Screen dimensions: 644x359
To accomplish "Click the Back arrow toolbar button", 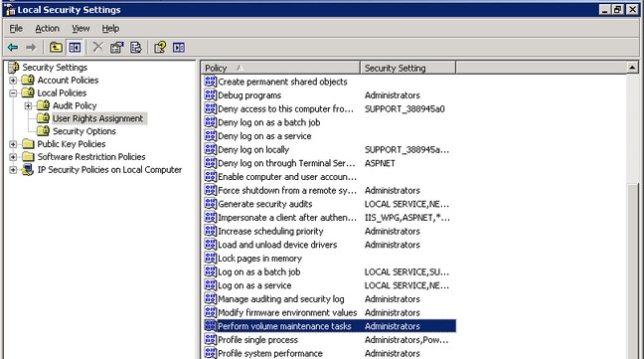I will [x=13, y=48].
